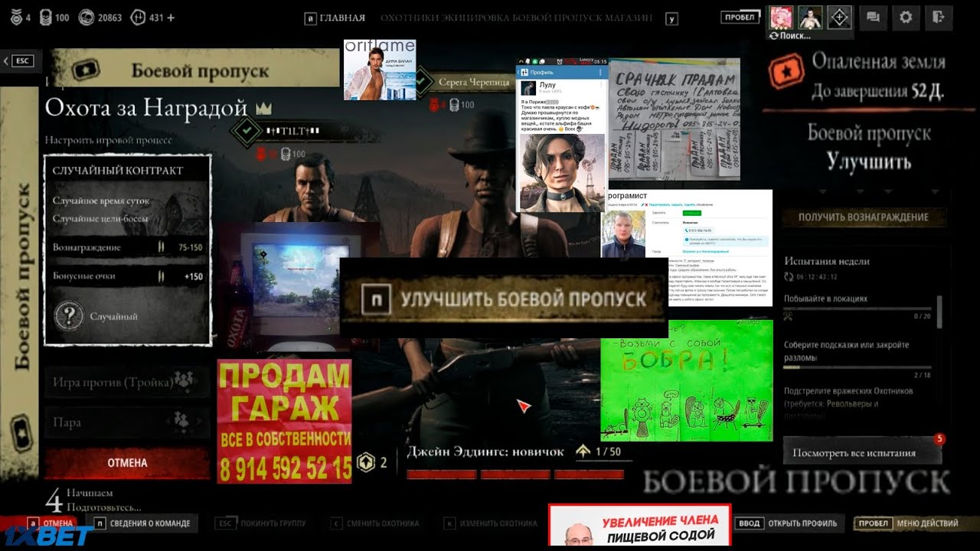The height and width of the screenshot is (551, 980).
Task: Toggle Игра против (Тройка) team mode
Action: (x=126, y=381)
